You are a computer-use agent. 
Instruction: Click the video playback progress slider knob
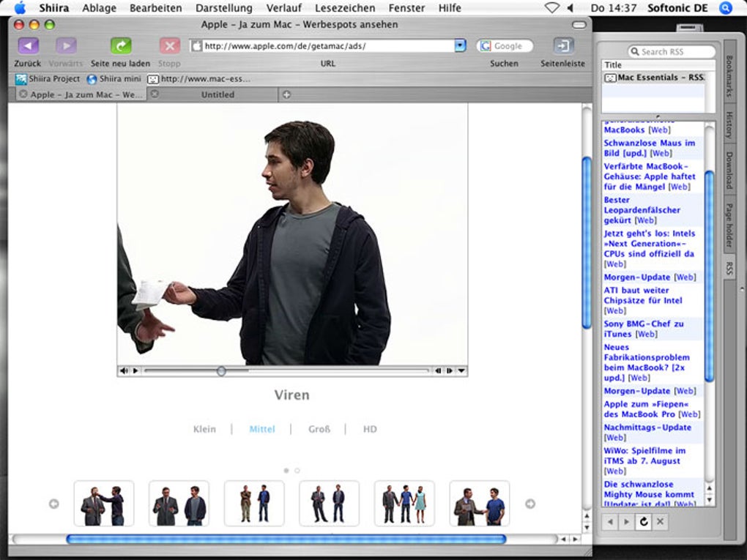click(221, 371)
